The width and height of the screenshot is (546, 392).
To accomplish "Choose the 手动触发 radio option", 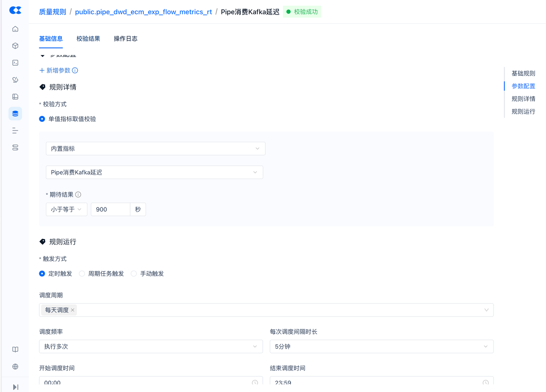I will coord(134,274).
